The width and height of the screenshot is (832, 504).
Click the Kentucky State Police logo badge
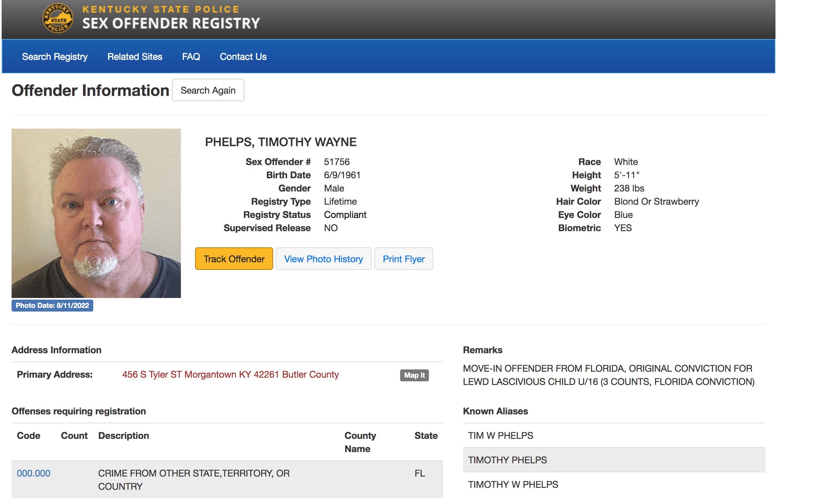point(58,18)
